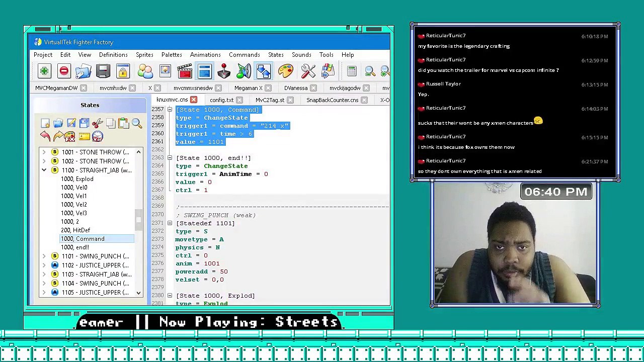Switch to the config.txt tab

click(x=221, y=100)
